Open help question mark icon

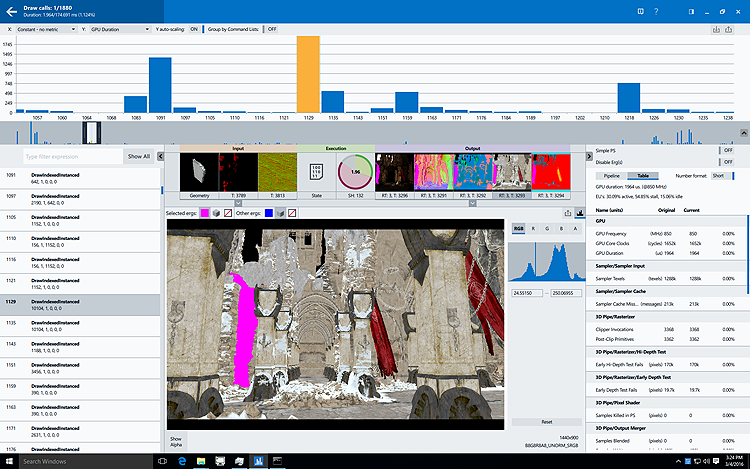[x=656, y=11]
